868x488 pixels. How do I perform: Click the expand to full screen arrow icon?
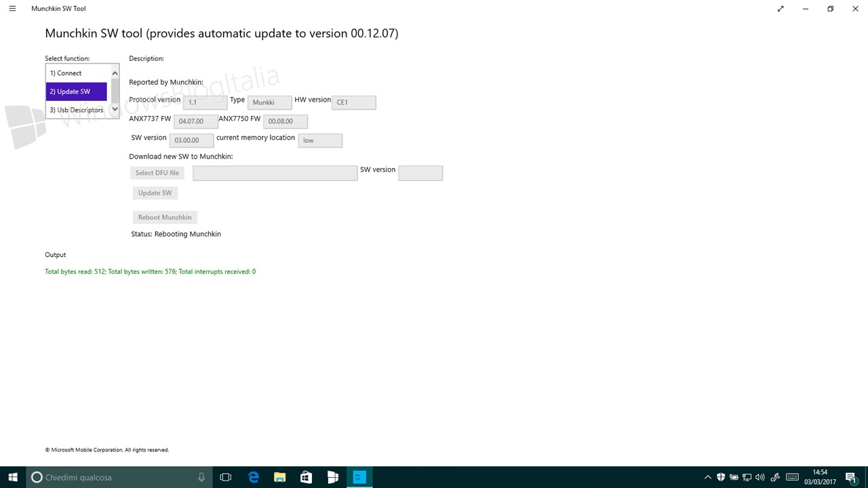(x=781, y=9)
